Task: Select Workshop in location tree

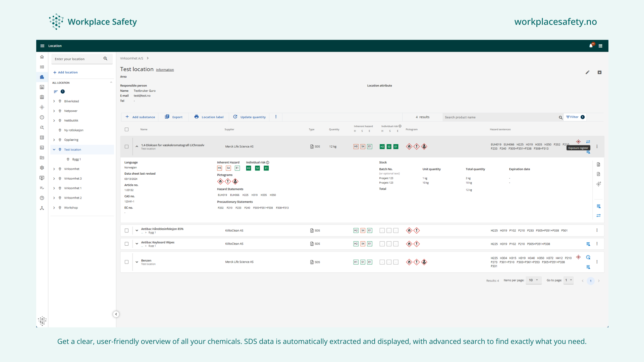Action: pos(71,208)
